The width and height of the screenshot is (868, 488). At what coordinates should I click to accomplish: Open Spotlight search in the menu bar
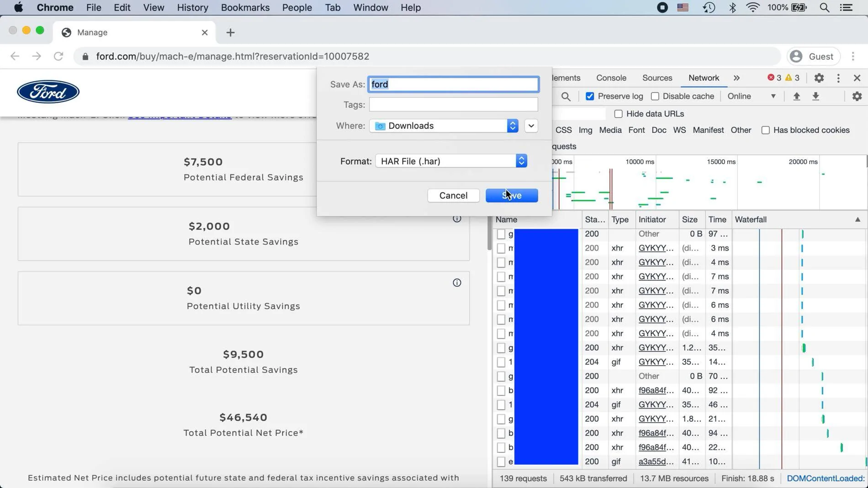825,7
